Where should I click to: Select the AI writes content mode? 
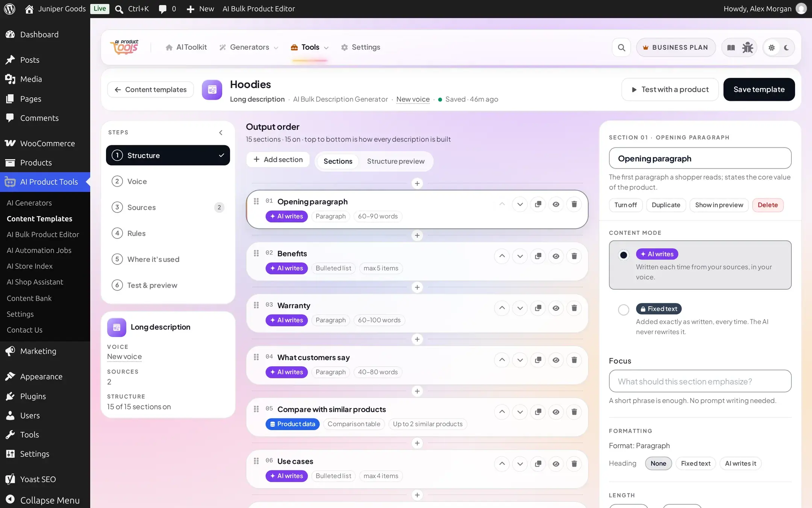700,265
